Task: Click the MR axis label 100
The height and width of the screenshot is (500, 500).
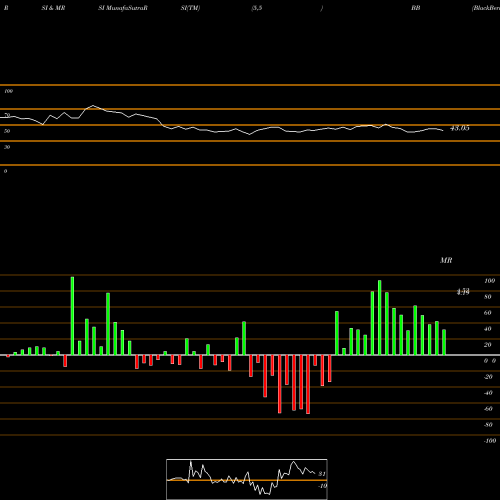Action: click(489, 281)
